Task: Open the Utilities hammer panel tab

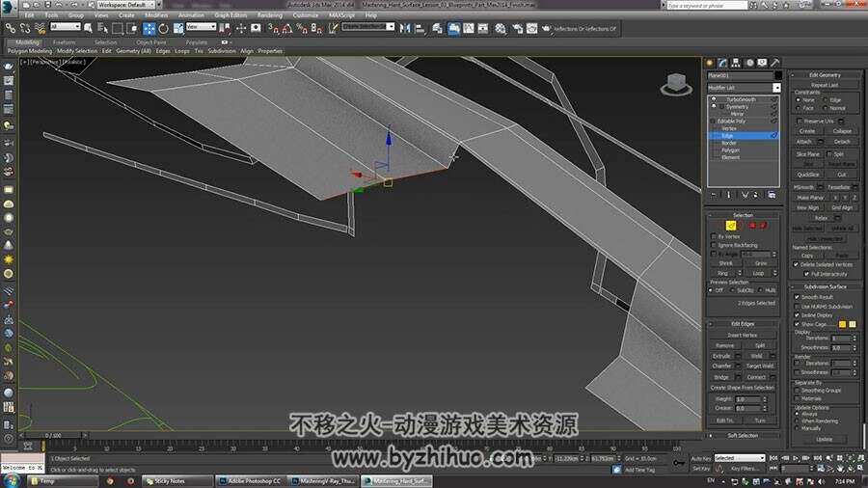Action: 775,63
